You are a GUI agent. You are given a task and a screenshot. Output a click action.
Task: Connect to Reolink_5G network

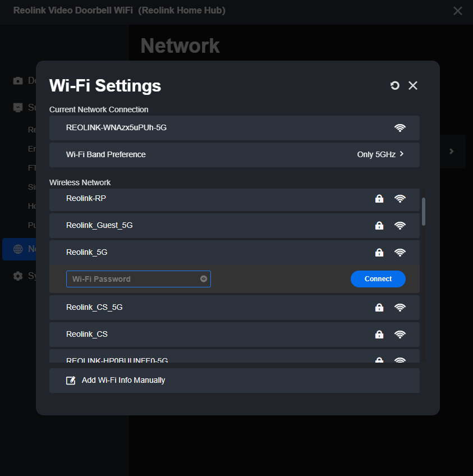coord(378,279)
